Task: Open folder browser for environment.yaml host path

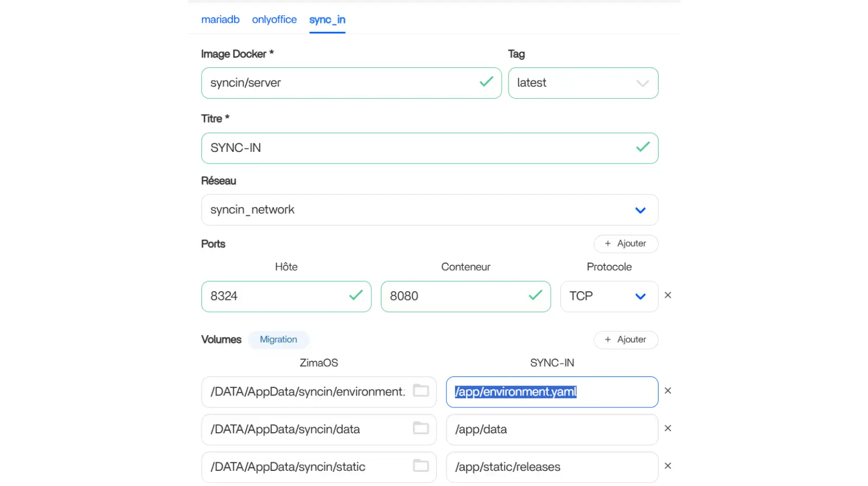Action: coord(421,391)
